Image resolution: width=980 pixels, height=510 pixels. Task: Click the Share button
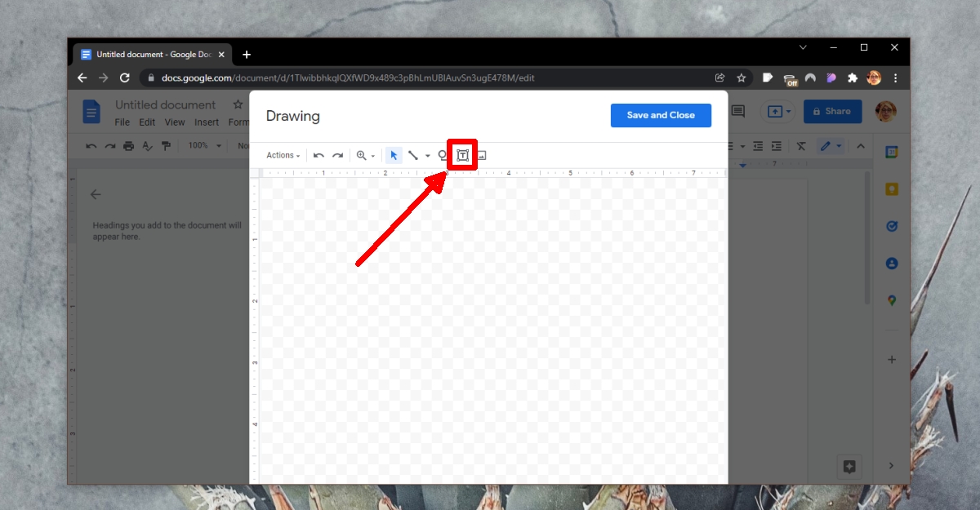832,111
